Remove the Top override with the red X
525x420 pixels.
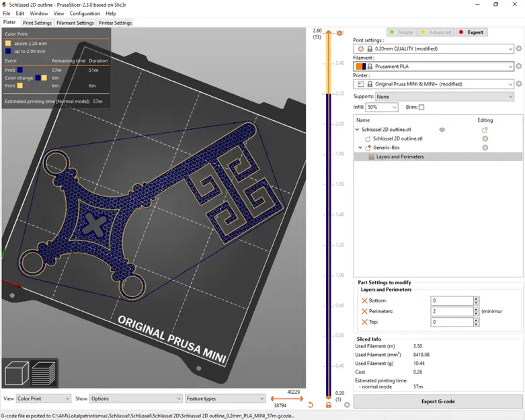pyautogui.click(x=364, y=322)
